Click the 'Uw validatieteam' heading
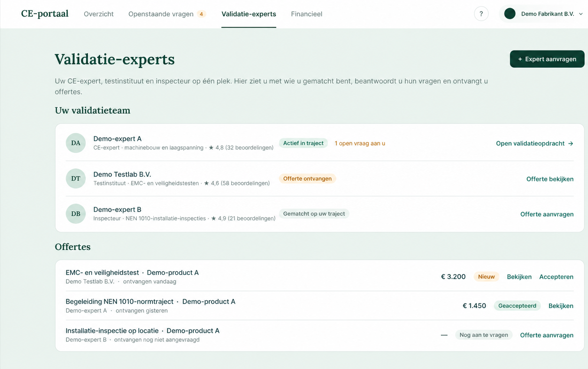This screenshot has width=588, height=369. click(92, 110)
